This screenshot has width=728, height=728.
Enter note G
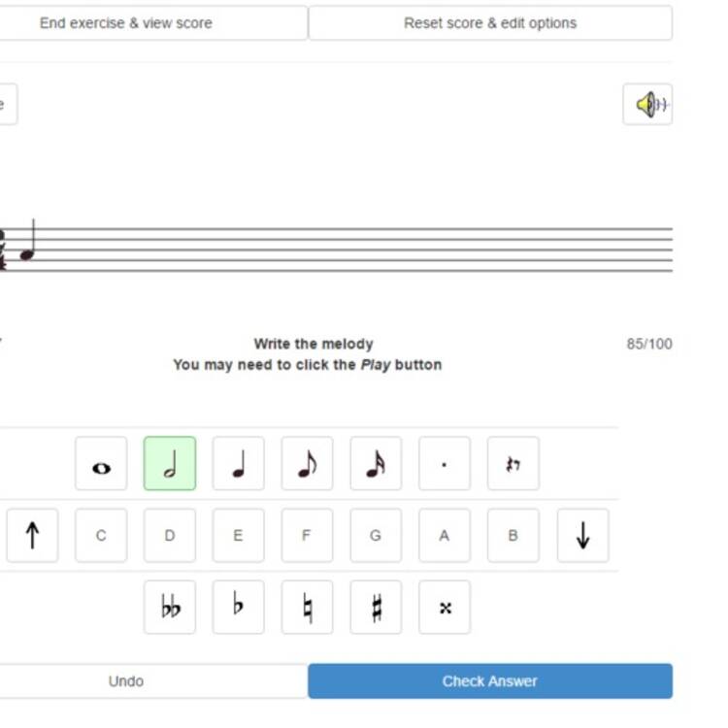click(x=376, y=535)
